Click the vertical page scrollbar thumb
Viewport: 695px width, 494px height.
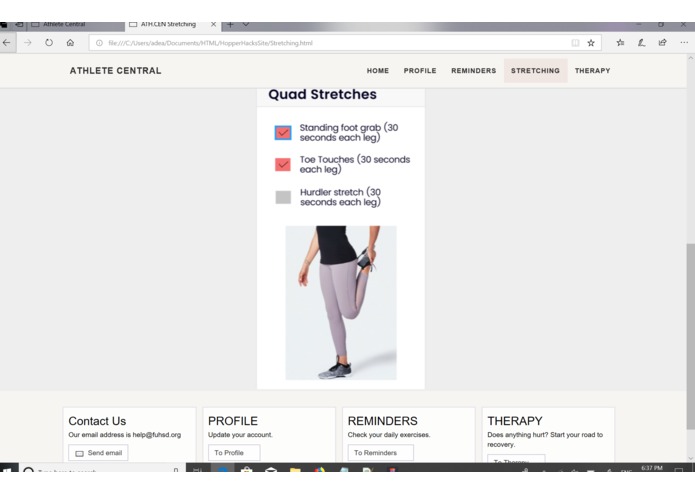tap(691, 337)
